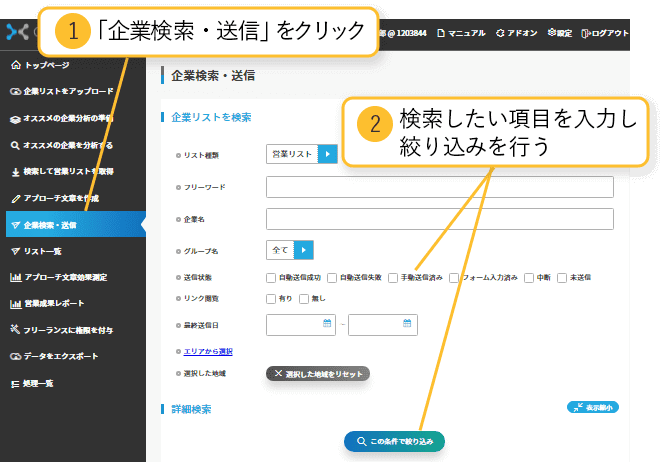Click the cloud icon for データをエクスポート

[15, 357]
